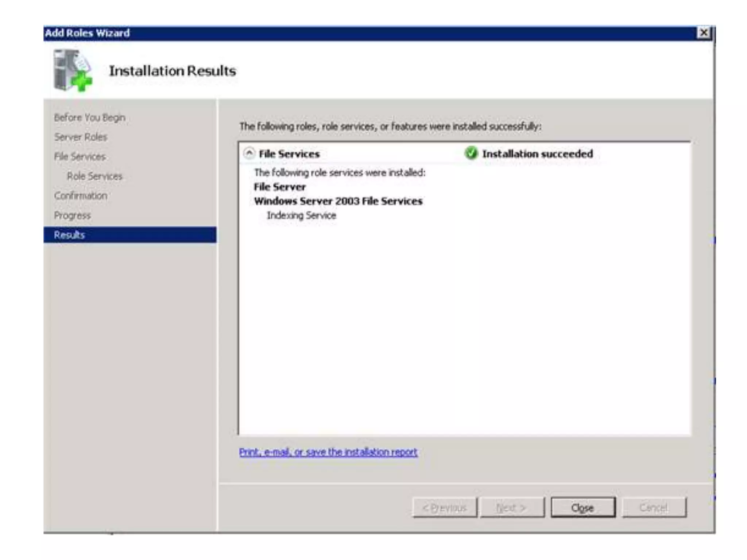The height and width of the screenshot is (560, 747).
Task: Collapse the File Services results section
Action: tap(249, 153)
